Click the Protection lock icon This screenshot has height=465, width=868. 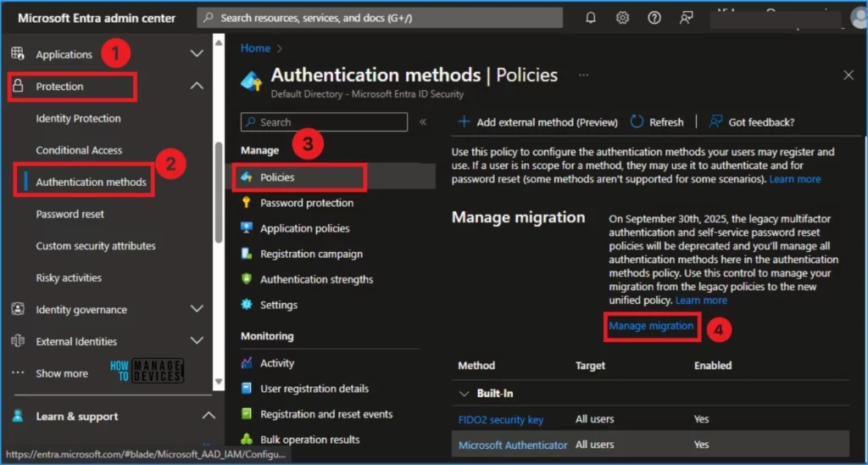point(18,86)
